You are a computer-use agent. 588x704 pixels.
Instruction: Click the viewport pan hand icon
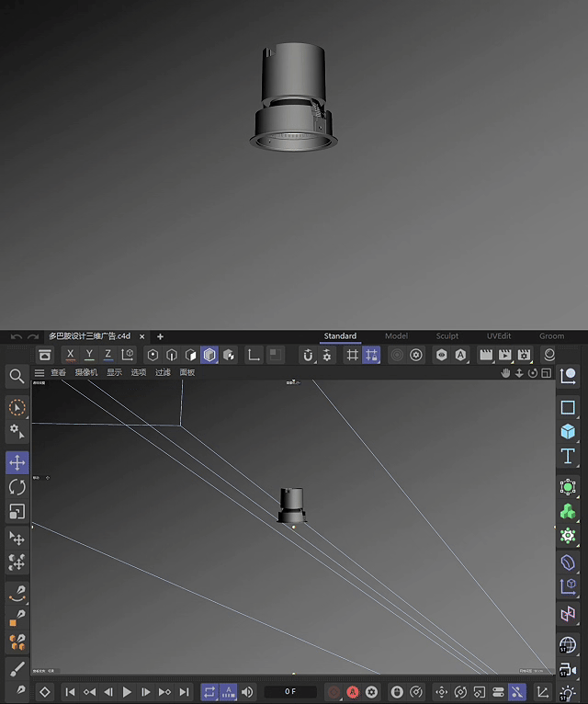click(x=506, y=373)
